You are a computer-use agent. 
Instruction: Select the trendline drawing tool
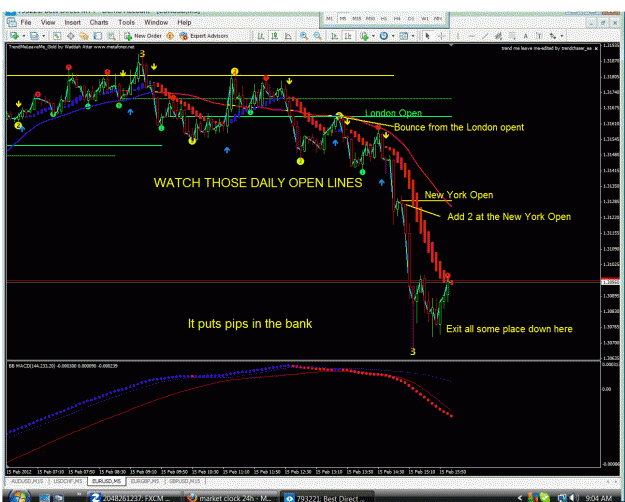[485, 36]
